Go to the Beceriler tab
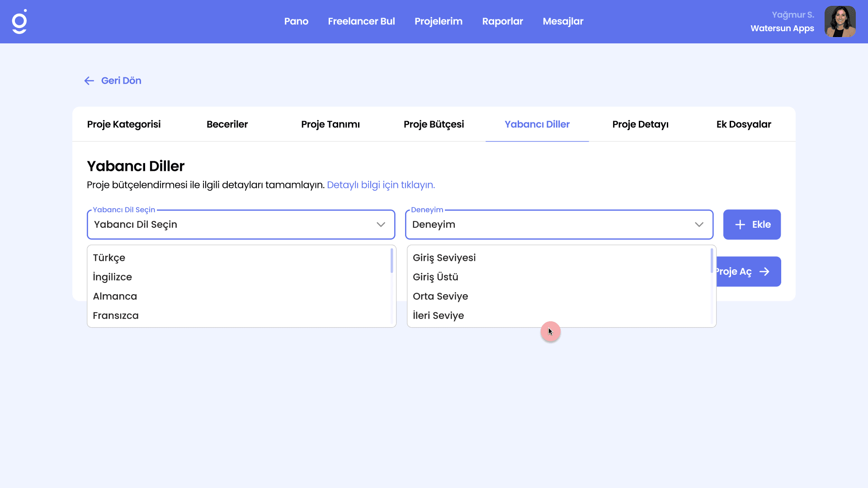Screen dimensions: 868x488 (x=227, y=124)
